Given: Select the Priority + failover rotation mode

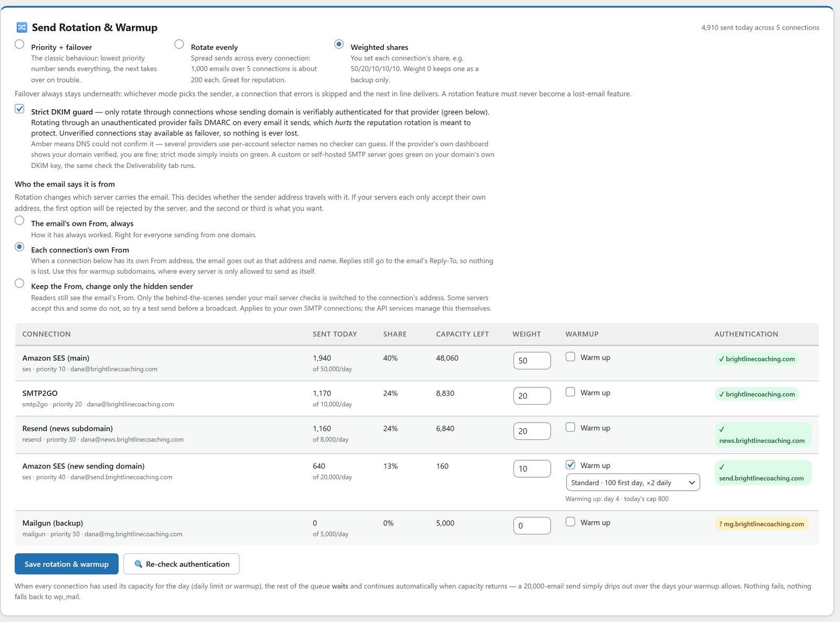Looking at the screenshot, I should click(x=19, y=44).
